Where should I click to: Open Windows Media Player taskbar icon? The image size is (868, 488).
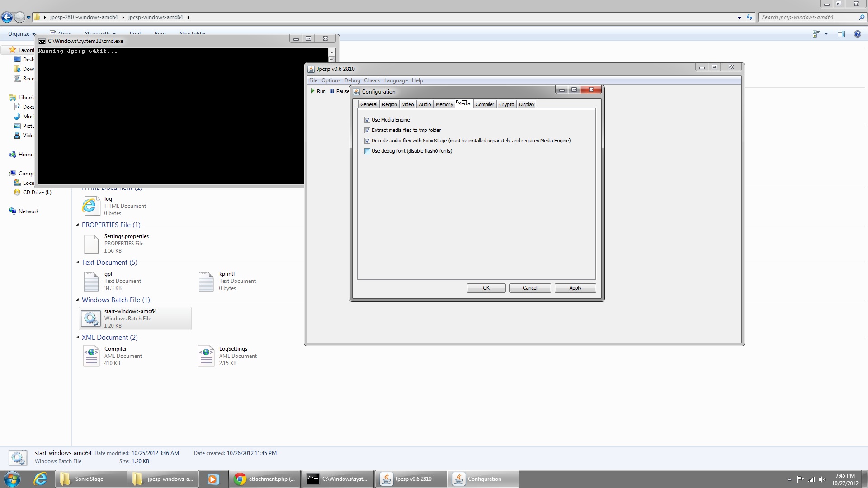pos(213,479)
